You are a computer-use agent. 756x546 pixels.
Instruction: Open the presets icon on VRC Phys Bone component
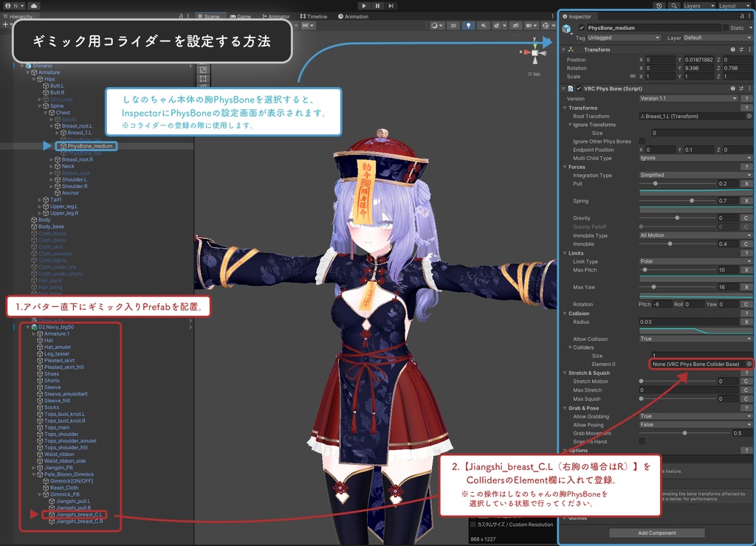[x=740, y=89]
